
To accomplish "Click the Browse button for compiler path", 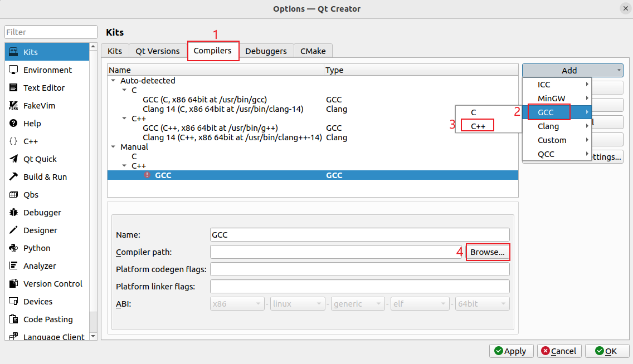I will (488, 252).
